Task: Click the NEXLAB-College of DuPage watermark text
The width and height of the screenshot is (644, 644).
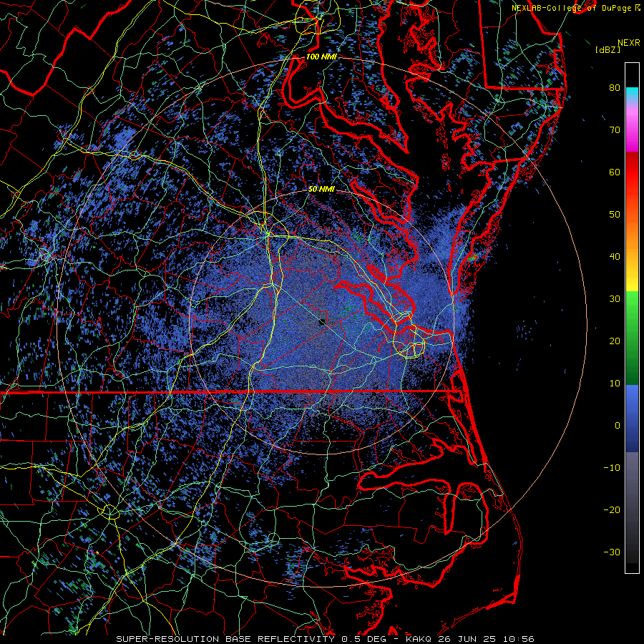Action: click(x=572, y=8)
